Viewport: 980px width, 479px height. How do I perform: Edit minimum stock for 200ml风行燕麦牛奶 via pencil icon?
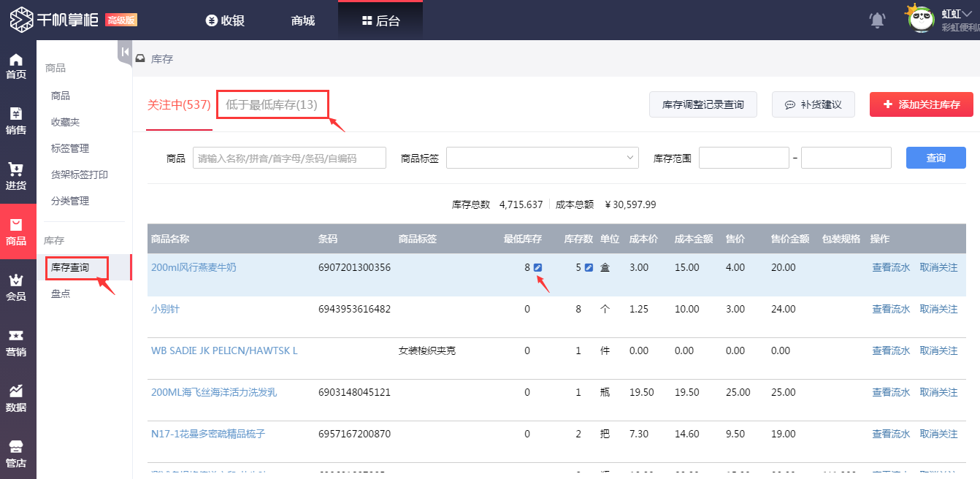coord(538,267)
